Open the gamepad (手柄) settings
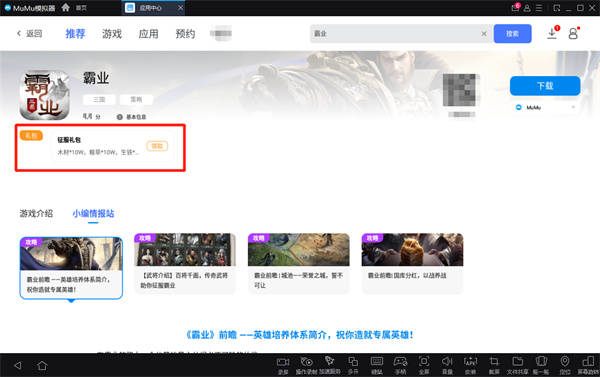The height and width of the screenshot is (377, 600). (x=400, y=365)
